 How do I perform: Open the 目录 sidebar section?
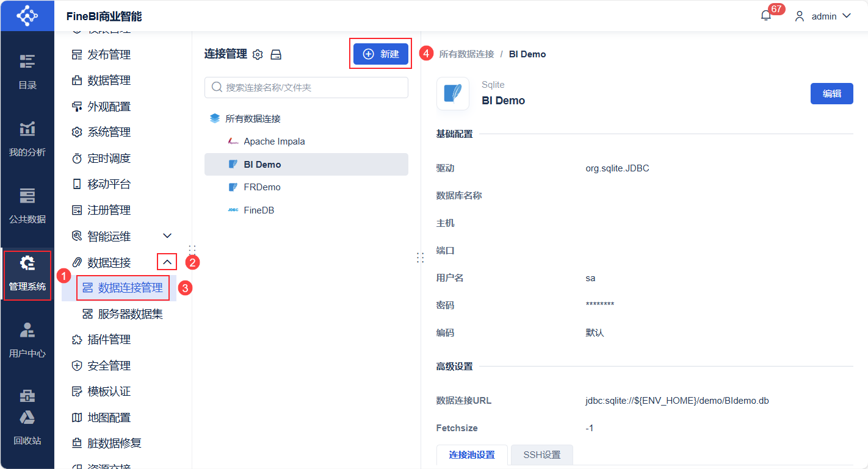pos(27,73)
